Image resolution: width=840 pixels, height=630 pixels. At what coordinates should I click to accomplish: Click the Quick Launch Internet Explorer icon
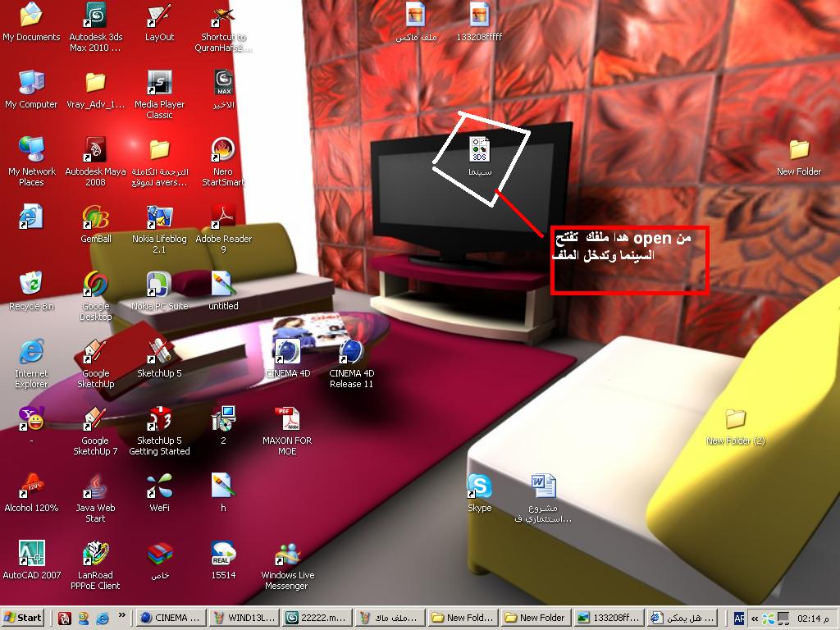pos(103,619)
